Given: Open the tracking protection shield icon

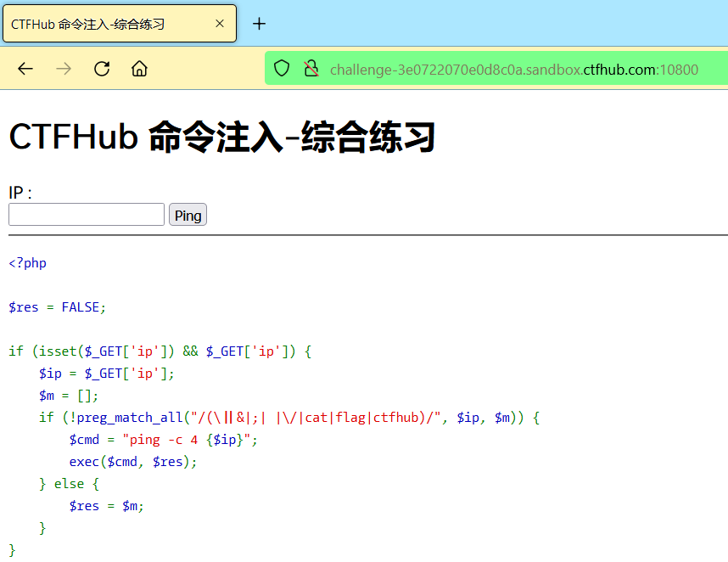Looking at the screenshot, I should 282,69.
